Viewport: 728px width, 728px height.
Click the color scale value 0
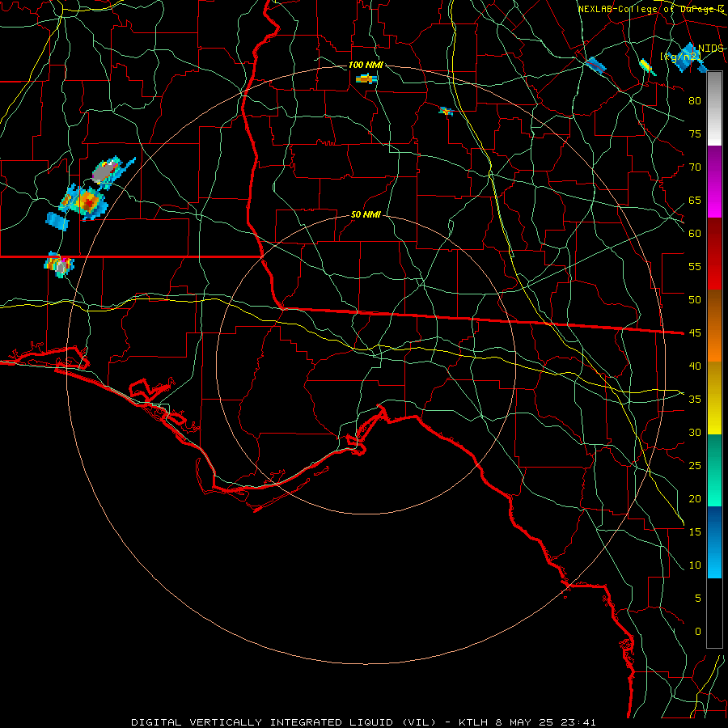(x=697, y=632)
